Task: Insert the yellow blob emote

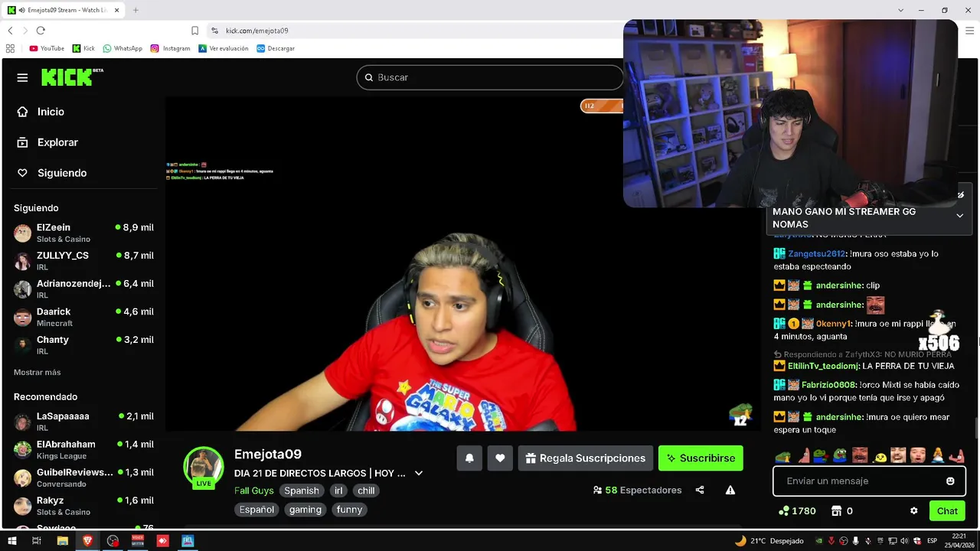Action: (x=880, y=457)
